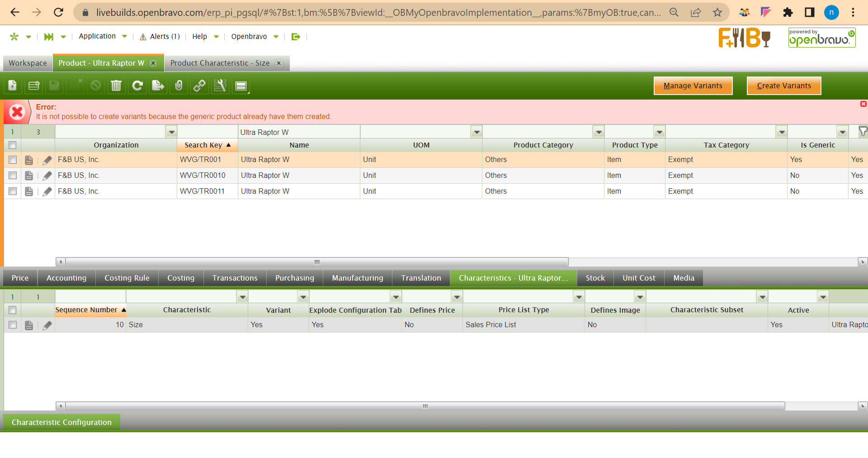
Task: Check the box for WVG/TR001 row
Action: coord(13,160)
